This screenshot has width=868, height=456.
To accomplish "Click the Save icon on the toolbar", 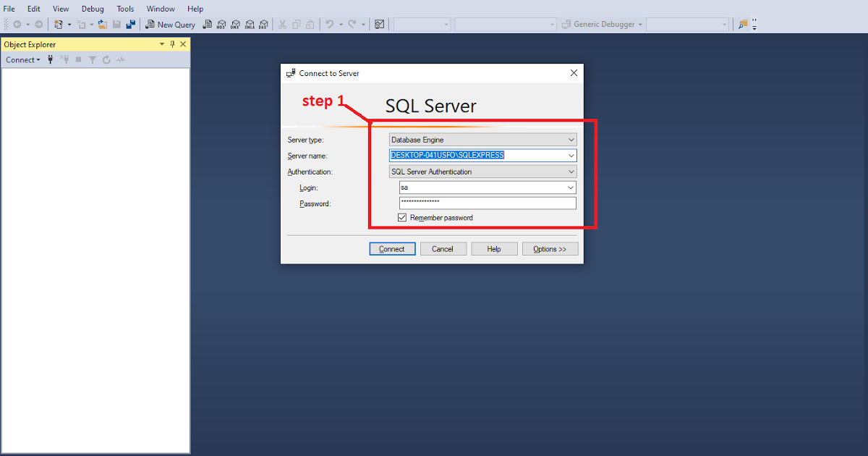I will pyautogui.click(x=116, y=24).
